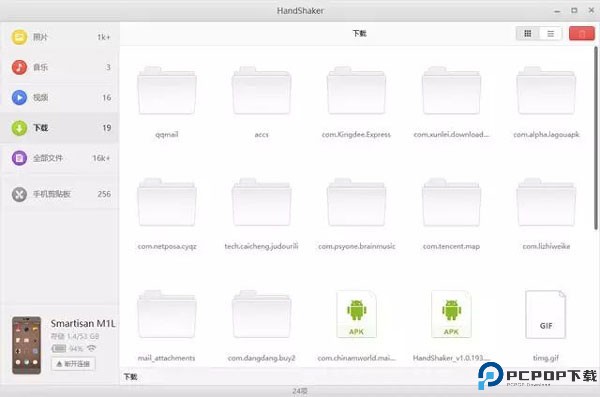Select the com.chinamworld APK file icon
The image size is (600, 397).
[356, 315]
